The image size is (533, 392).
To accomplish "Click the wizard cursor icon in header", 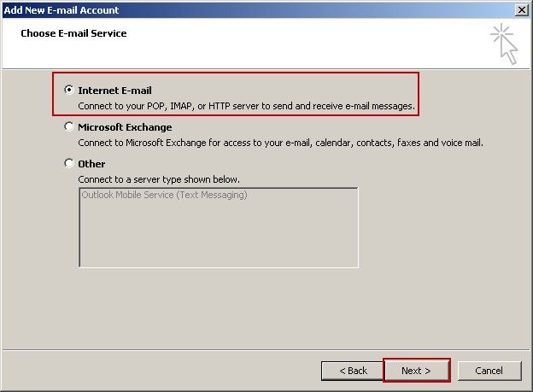I will [504, 44].
